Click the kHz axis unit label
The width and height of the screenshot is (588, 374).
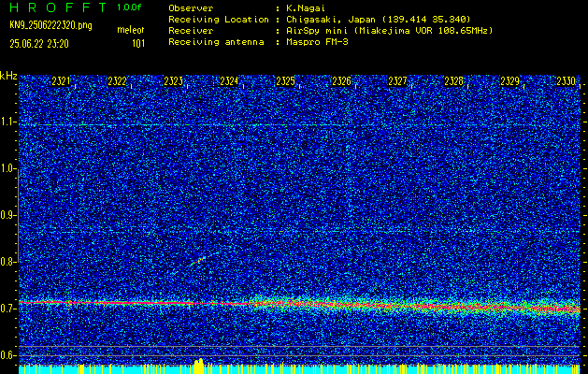tap(8, 76)
